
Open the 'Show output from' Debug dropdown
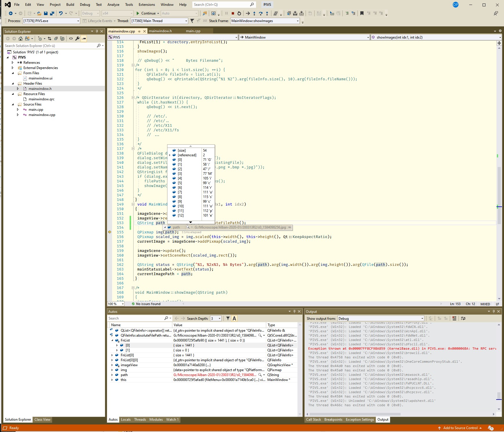point(381,318)
